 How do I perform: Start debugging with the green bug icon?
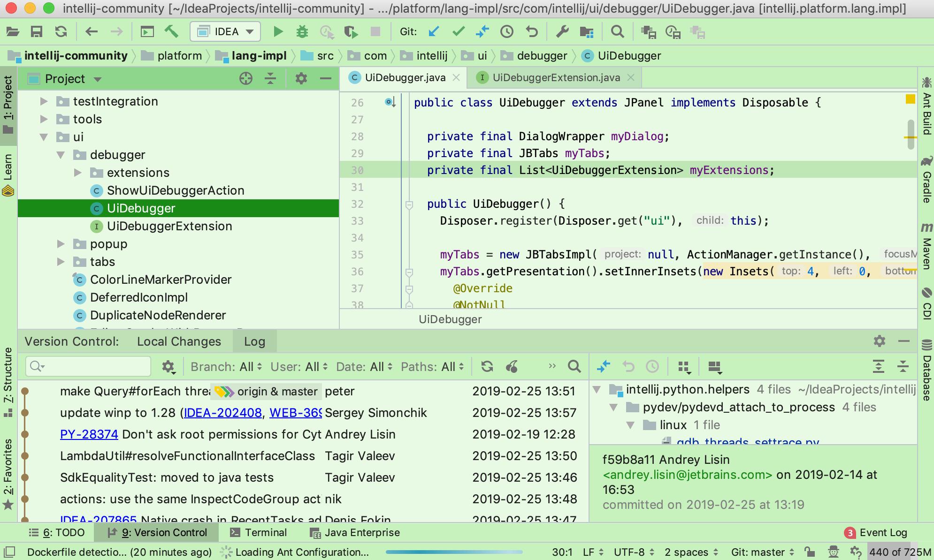click(302, 32)
